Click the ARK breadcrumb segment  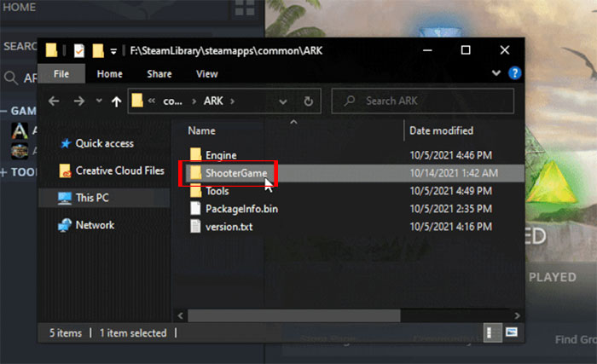click(x=213, y=101)
